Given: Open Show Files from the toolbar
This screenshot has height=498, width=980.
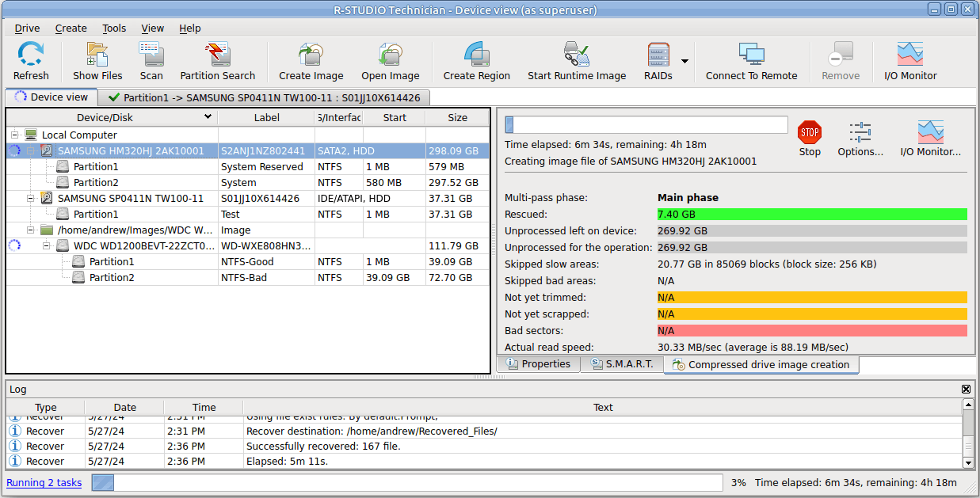Looking at the screenshot, I should click(97, 55).
